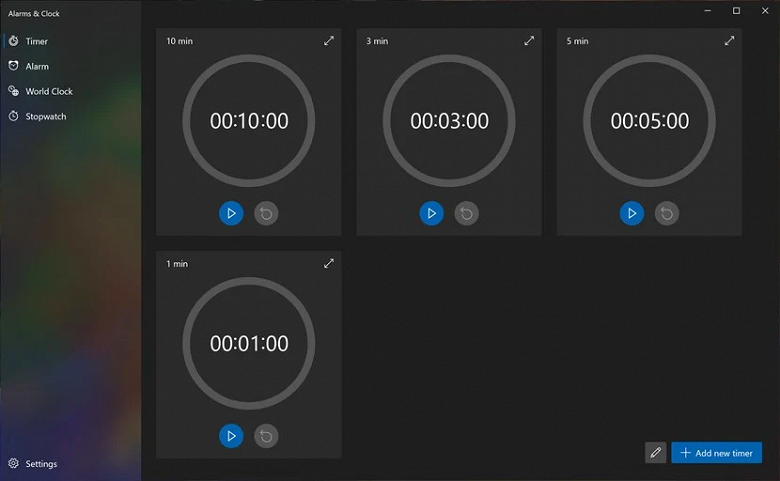Expand the 3 min timer to full view
This screenshot has height=481, width=780.
529,41
